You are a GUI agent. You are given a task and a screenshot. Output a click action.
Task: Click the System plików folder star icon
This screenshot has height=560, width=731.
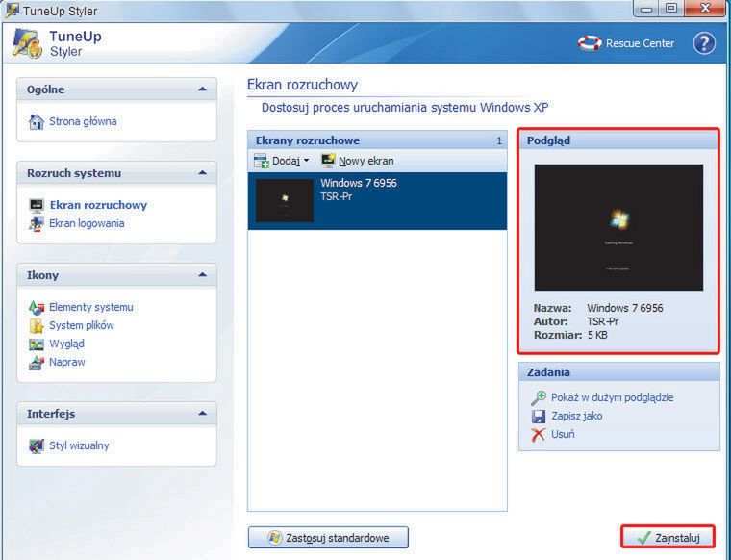tap(36, 325)
